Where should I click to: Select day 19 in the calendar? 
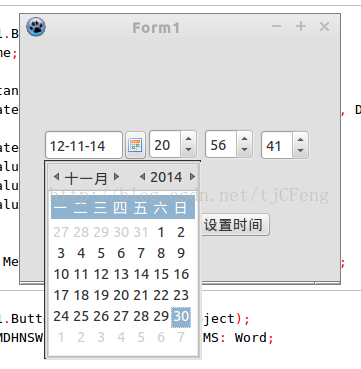(x=101, y=295)
